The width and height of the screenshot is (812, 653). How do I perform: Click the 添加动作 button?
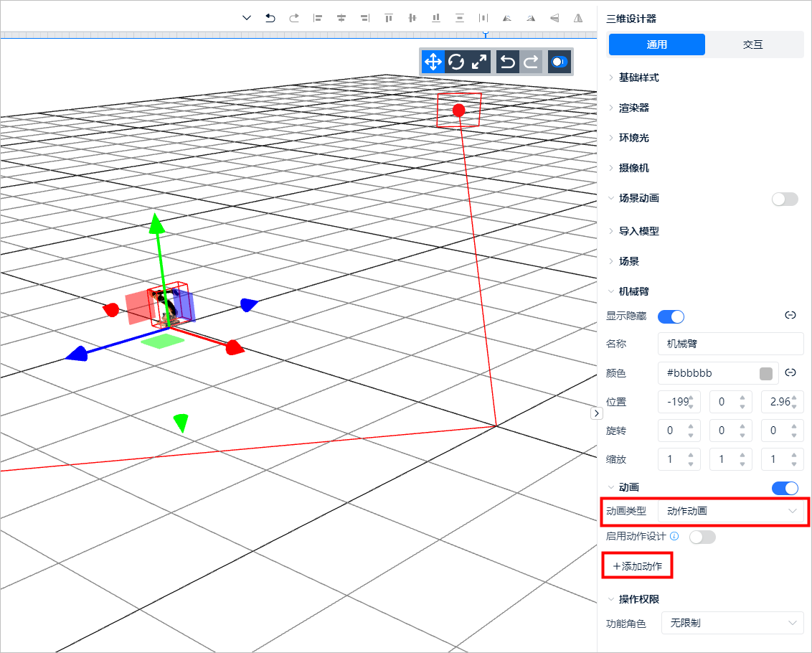point(638,566)
